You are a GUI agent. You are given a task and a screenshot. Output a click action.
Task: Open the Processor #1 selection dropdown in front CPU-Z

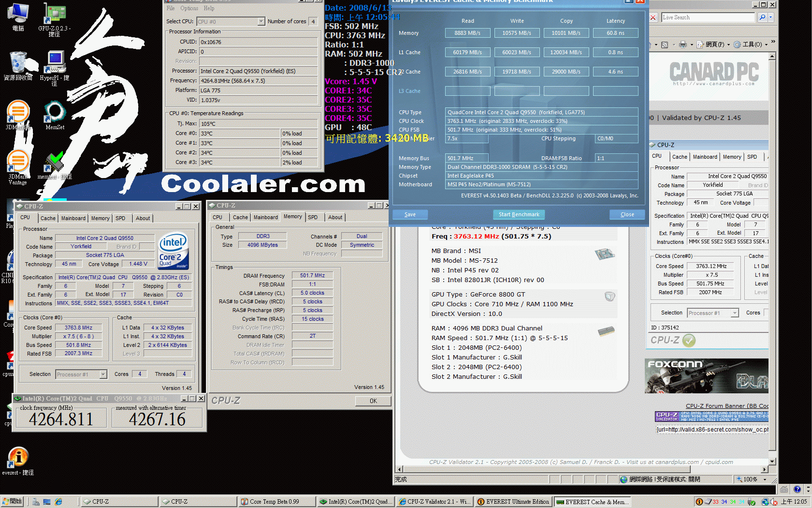point(103,374)
